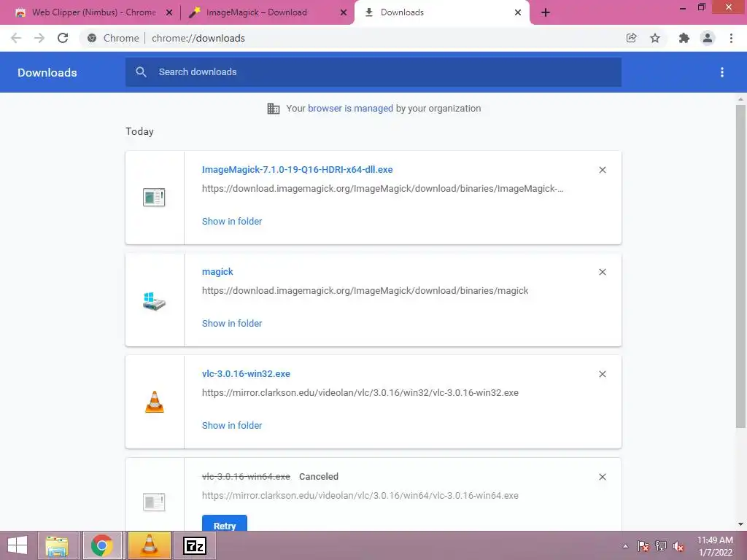747x560 pixels.
Task: Open the Windows Start button
Action: click(18, 545)
